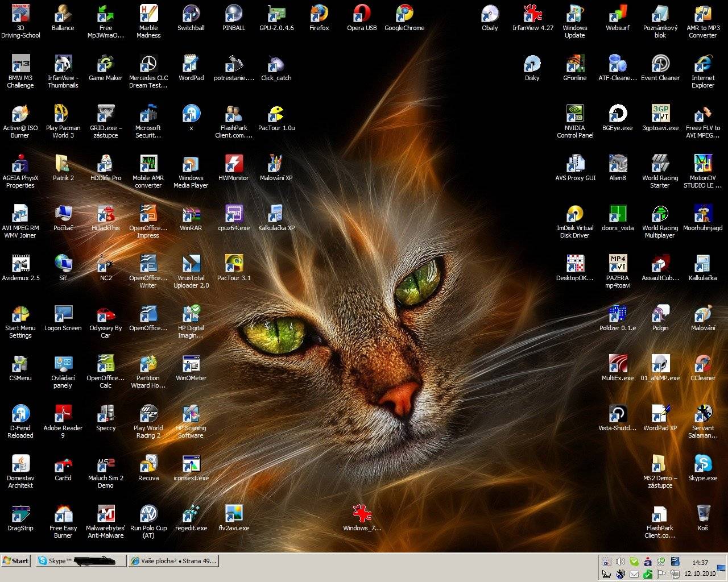Select the WinRAR shortcut icon
This screenshot has width=728, height=582.
point(191,214)
